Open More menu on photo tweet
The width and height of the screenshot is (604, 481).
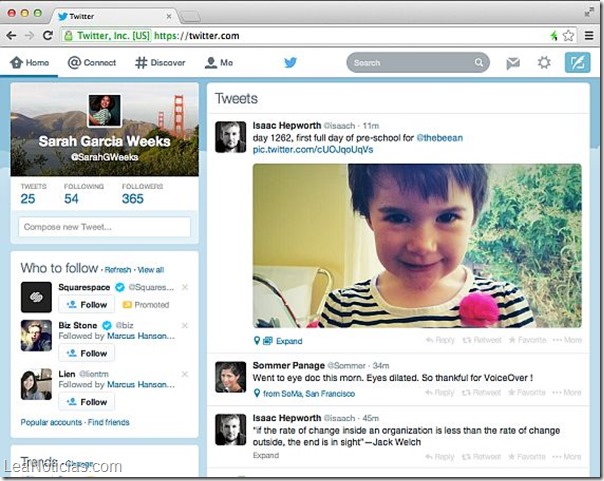567,340
